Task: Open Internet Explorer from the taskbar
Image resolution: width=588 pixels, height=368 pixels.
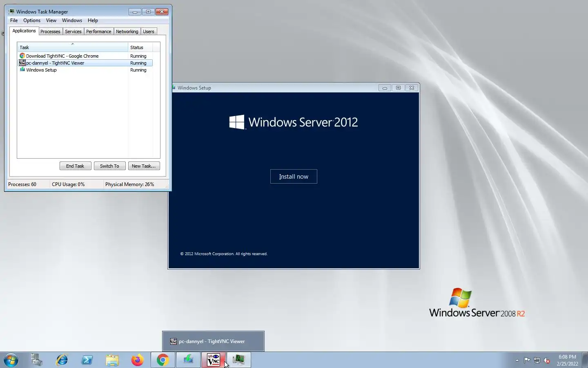Action: pyautogui.click(x=62, y=360)
